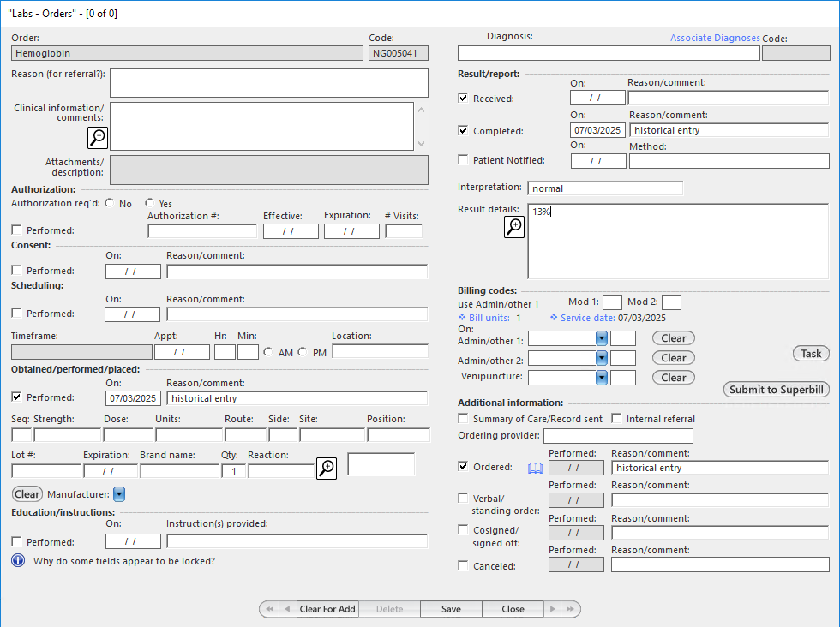Check Consent Performed checkbox

(16, 271)
